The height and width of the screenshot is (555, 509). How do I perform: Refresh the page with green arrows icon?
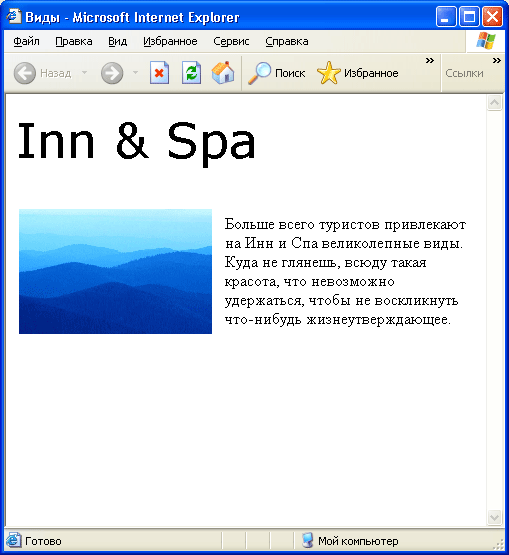191,73
